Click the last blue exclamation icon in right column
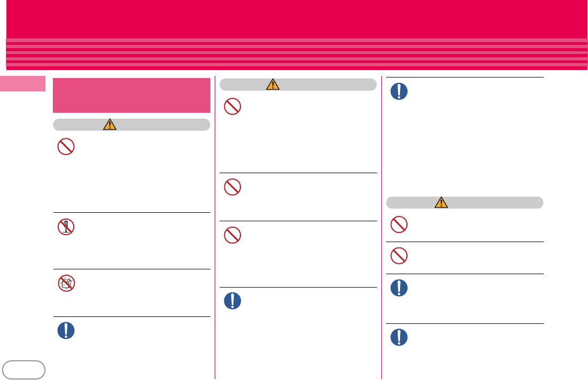This screenshot has height=380, width=588. (399, 337)
